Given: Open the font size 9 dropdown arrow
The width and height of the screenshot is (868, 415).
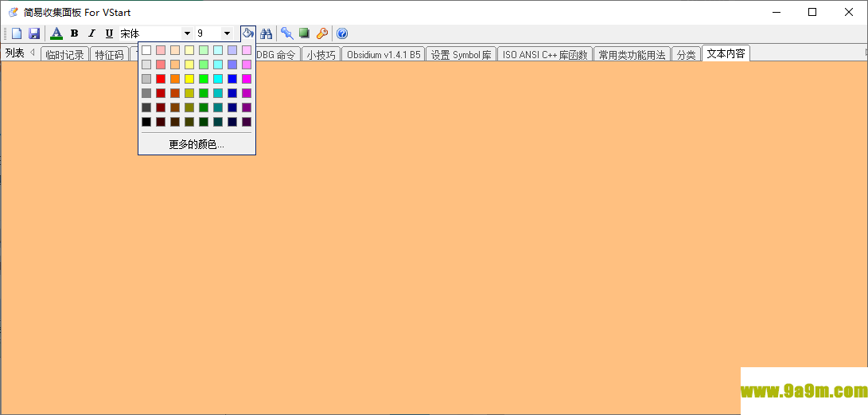Looking at the screenshot, I should point(227,33).
